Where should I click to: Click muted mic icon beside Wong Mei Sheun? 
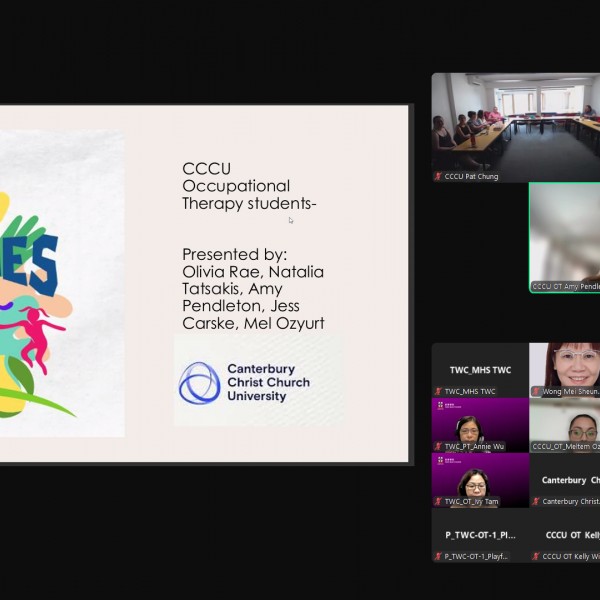(536, 391)
